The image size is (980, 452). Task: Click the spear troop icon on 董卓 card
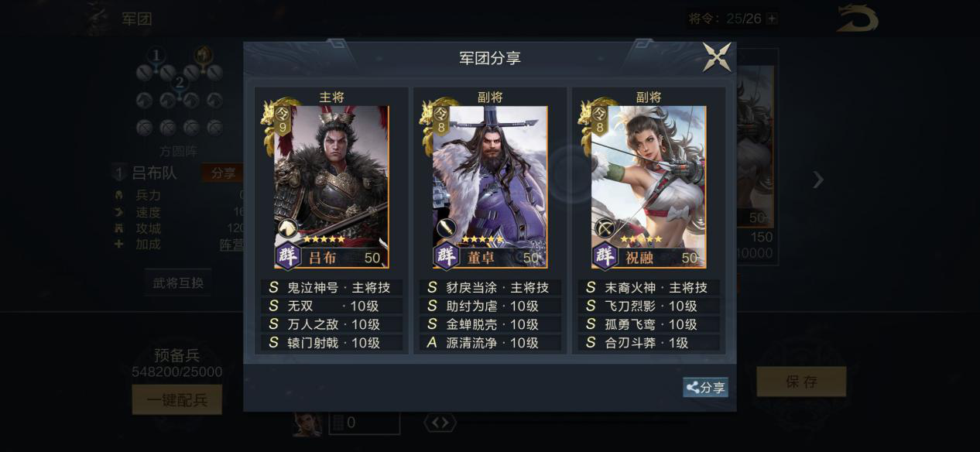446,228
